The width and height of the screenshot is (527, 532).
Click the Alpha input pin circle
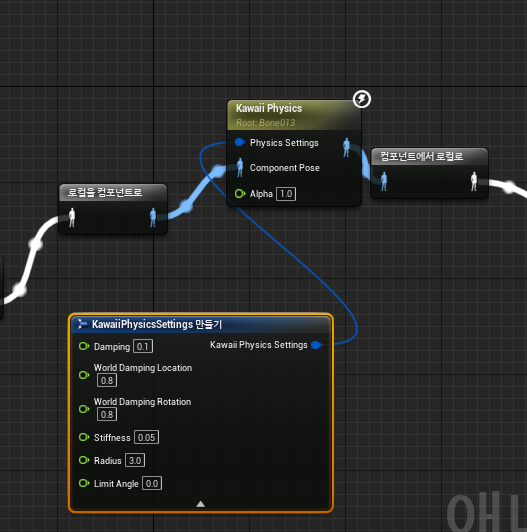tap(240, 194)
